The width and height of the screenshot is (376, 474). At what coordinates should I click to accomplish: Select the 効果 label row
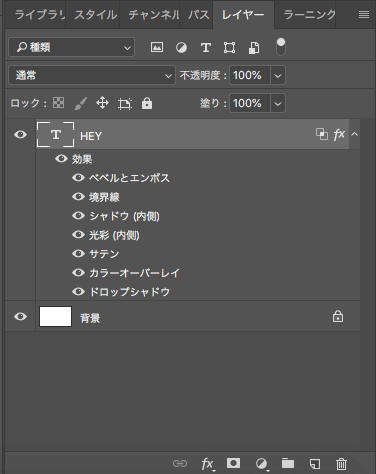coord(82,159)
